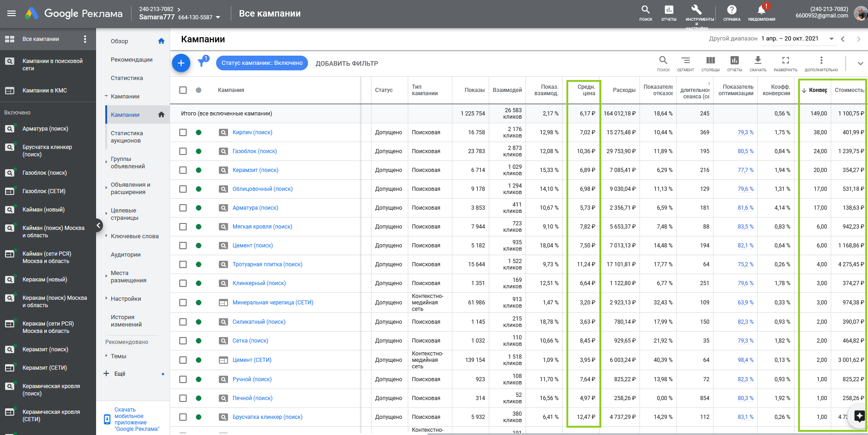The image size is (868, 435).
Task: Expand Группы объявлений in navigation
Action: (106, 161)
